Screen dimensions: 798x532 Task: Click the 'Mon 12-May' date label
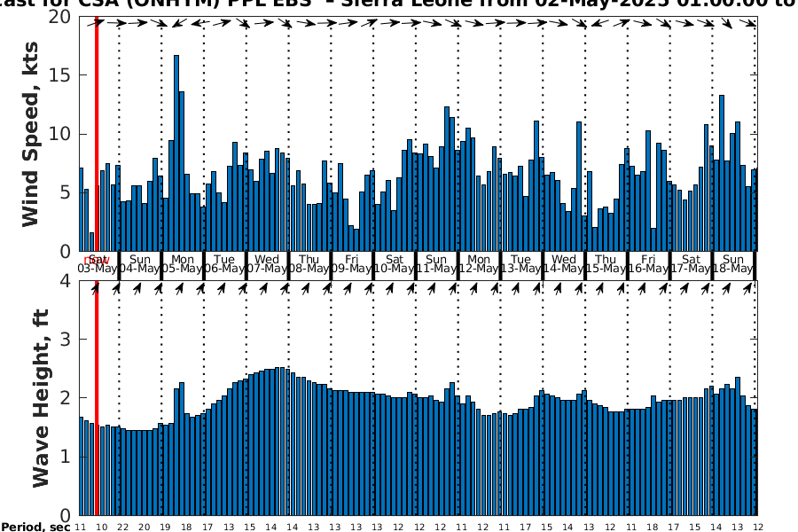(x=479, y=263)
